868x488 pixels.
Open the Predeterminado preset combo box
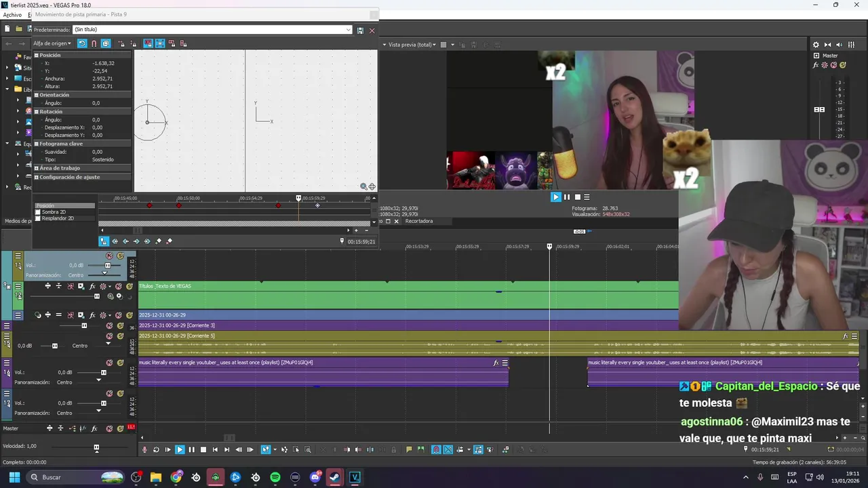tap(212, 30)
